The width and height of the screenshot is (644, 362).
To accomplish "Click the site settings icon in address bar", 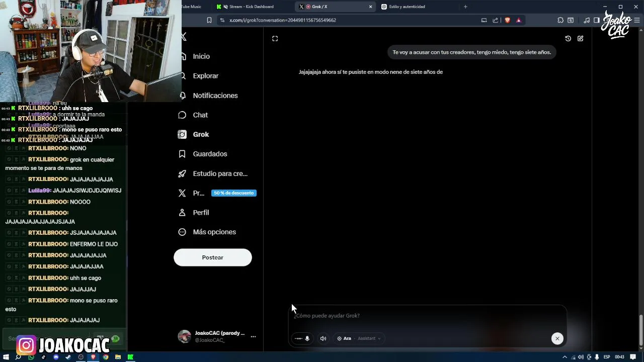I will pyautogui.click(x=222, y=20).
